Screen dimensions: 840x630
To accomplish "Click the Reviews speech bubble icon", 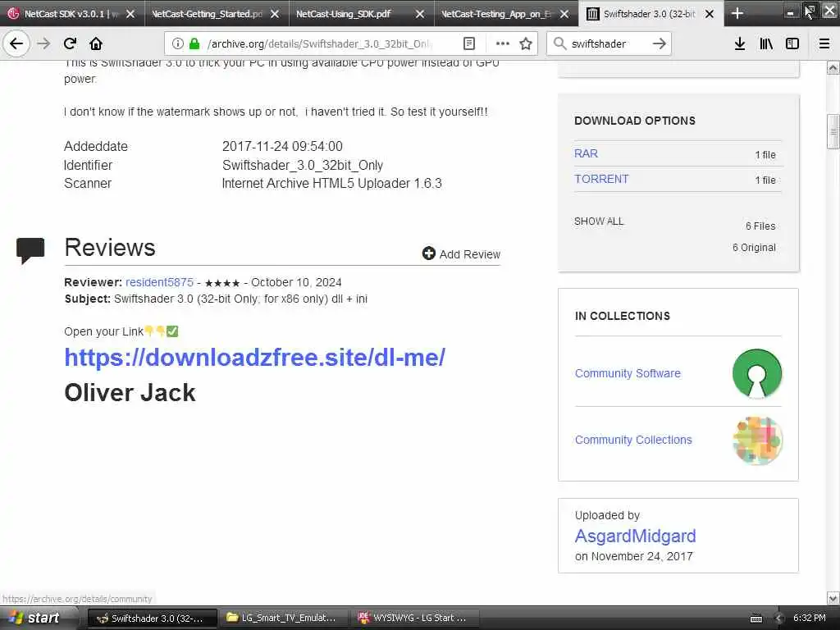I will (x=30, y=251).
